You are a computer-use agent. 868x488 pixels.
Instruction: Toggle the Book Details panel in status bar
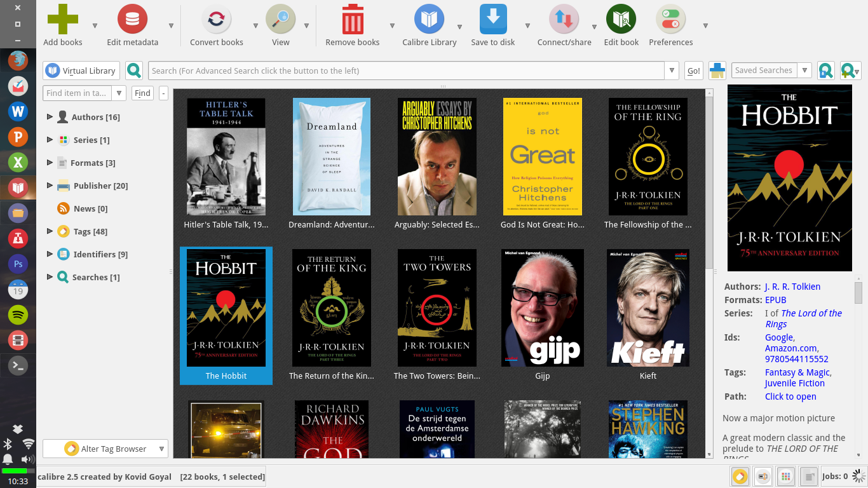[809, 476]
